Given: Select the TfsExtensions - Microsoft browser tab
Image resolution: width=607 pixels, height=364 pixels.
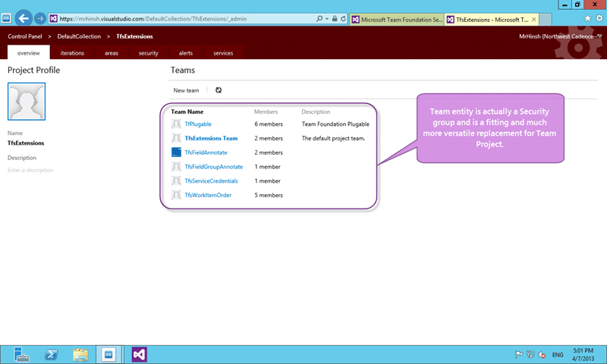Looking at the screenshot, I should click(492, 20).
